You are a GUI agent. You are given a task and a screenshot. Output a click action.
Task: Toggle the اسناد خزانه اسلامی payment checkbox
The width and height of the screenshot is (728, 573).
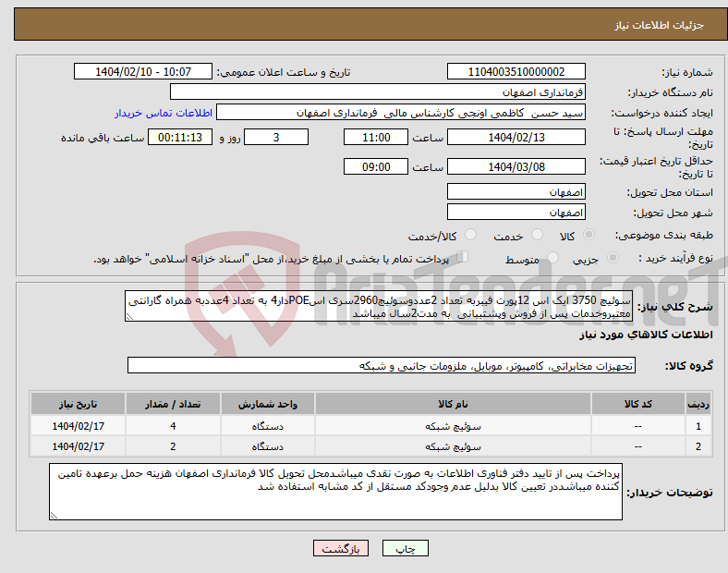click(x=463, y=257)
